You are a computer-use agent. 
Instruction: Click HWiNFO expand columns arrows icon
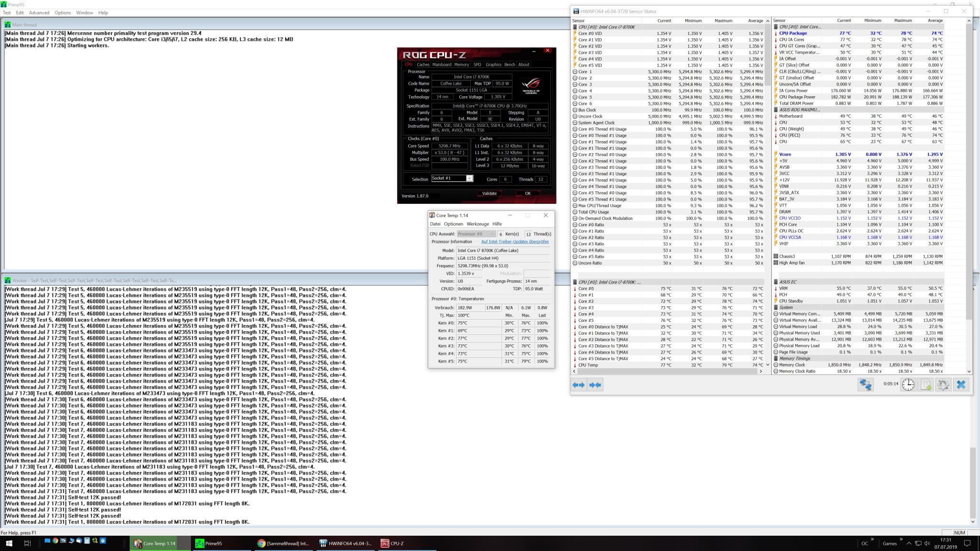[x=578, y=385]
